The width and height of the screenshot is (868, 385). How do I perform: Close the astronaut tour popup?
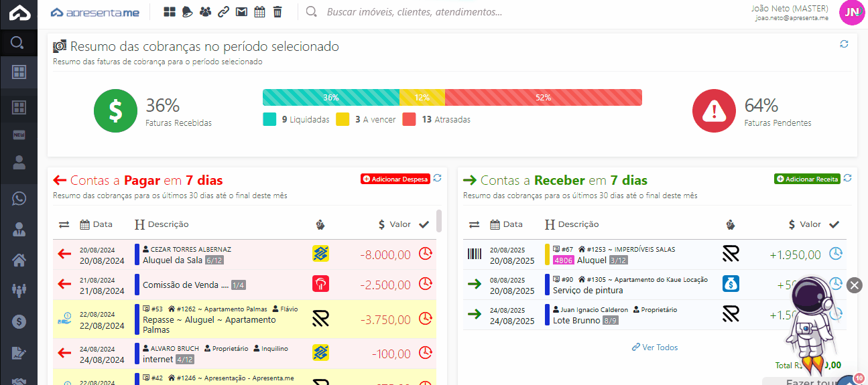click(x=854, y=285)
